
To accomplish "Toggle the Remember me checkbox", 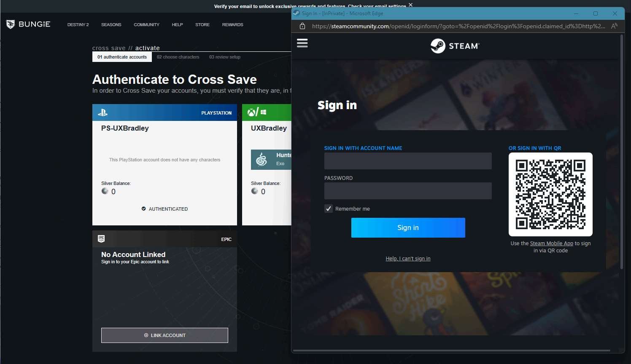I will [329, 209].
